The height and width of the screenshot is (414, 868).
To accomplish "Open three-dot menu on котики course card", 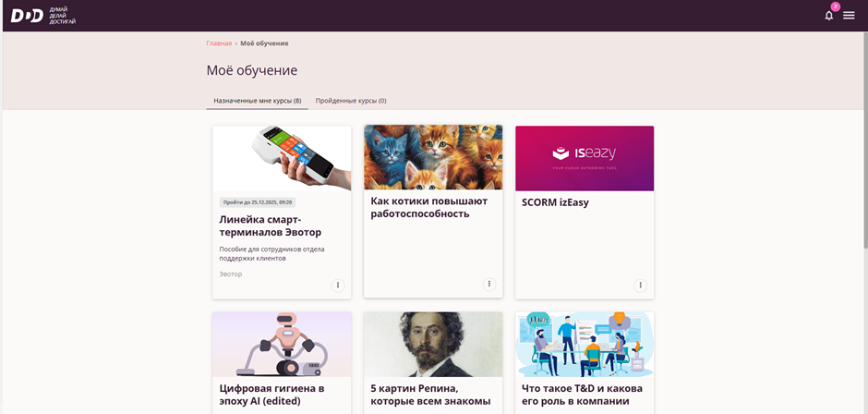I will click(488, 284).
